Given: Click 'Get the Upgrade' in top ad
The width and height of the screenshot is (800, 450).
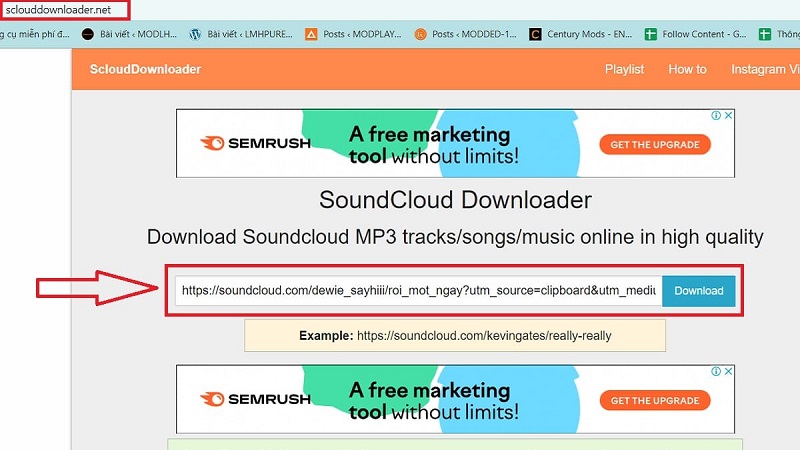Looking at the screenshot, I should (655, 145).
